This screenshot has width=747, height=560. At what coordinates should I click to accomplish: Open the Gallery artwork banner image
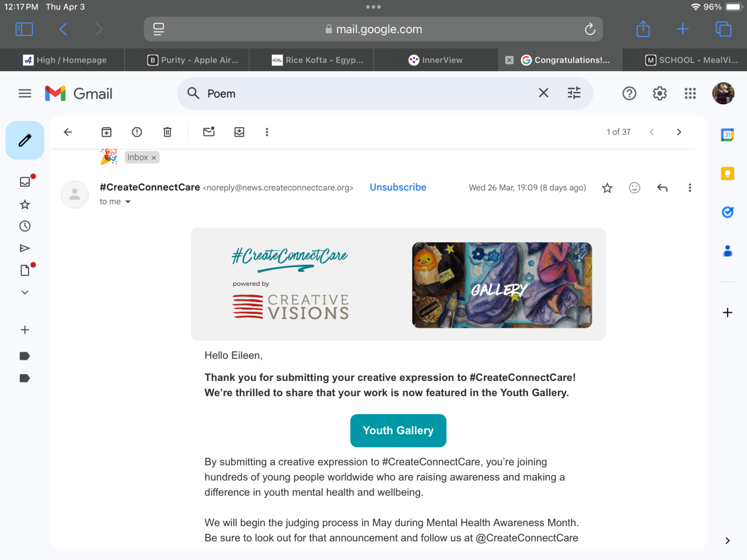pos(502,285)
